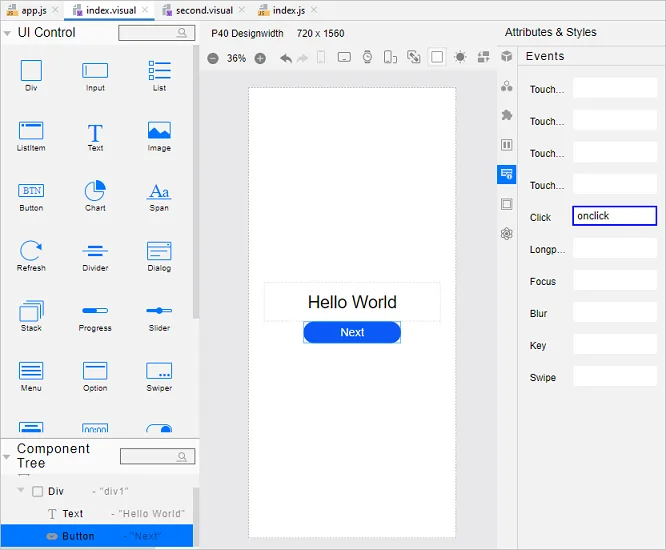Click the 36% zoom level text

236,58
